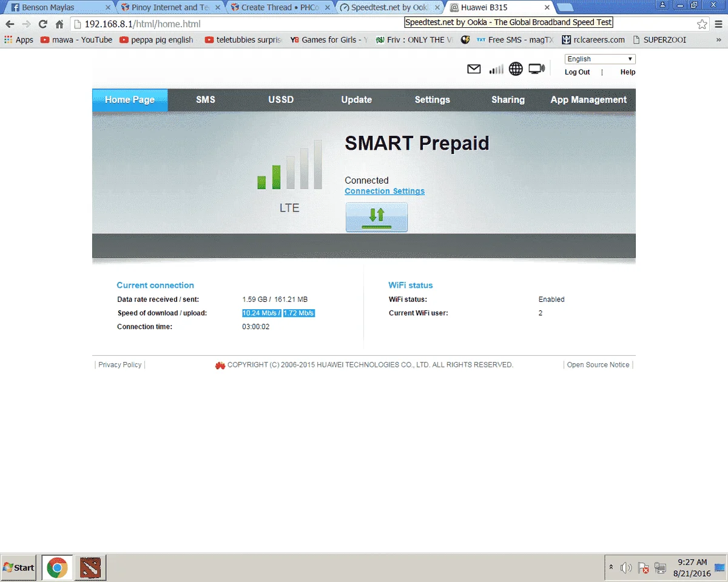Image resolution: width=728 pixels, height=582 pixels.
Task: Click the Action Center flag tray icon
Action: pos(644,568)
